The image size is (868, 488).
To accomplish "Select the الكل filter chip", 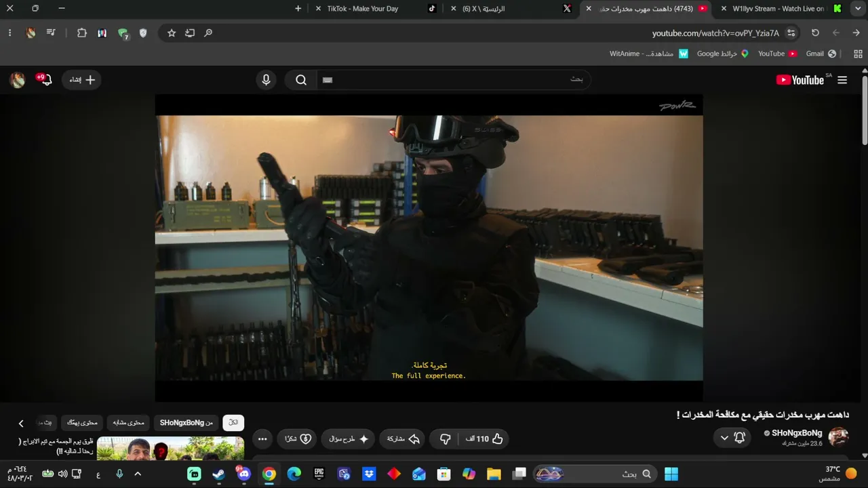I will point(233,423).
